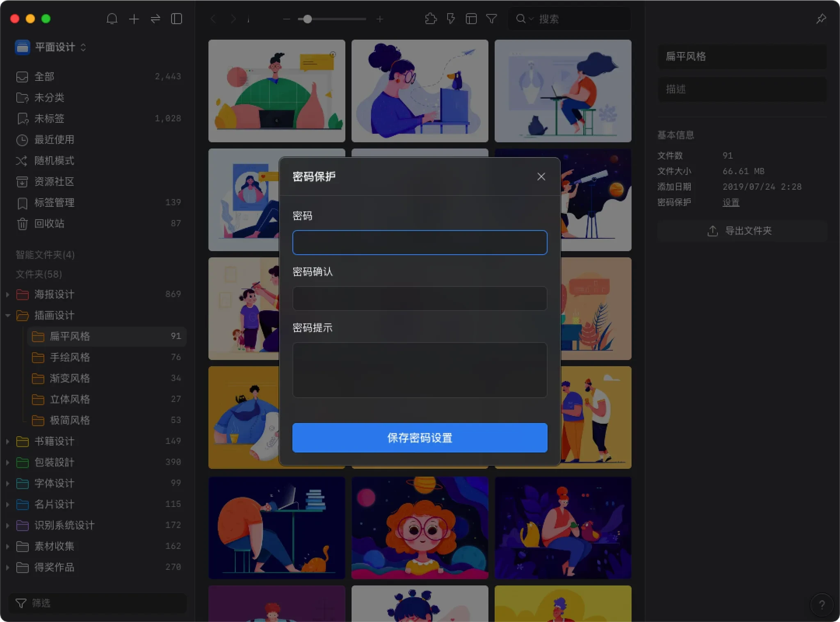Pin the inspector with the pin icon
Viewport: 840px width, 622px height.
[x=821, y=19]
